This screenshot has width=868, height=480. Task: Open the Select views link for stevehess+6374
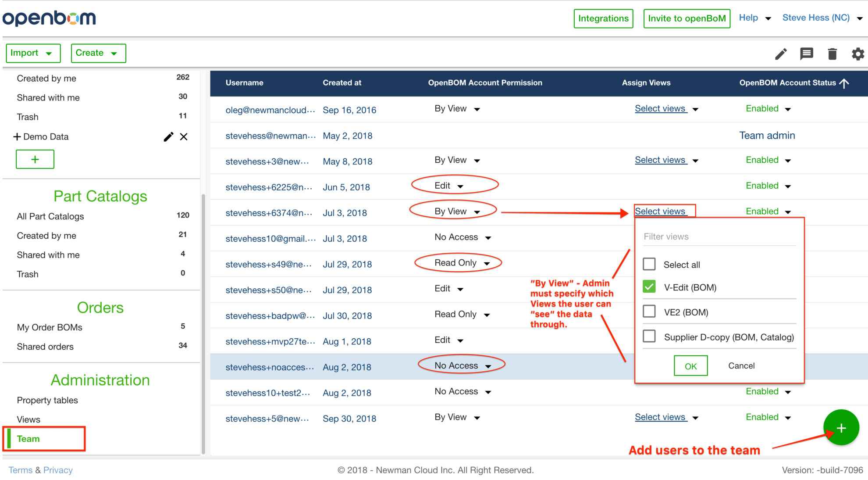click(x=661, y=211)
